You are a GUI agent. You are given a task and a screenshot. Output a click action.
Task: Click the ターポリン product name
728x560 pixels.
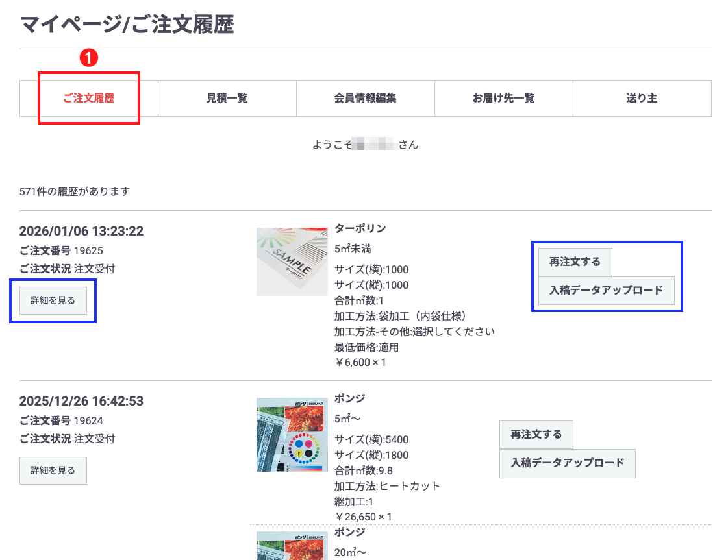(x=361, y=229)
